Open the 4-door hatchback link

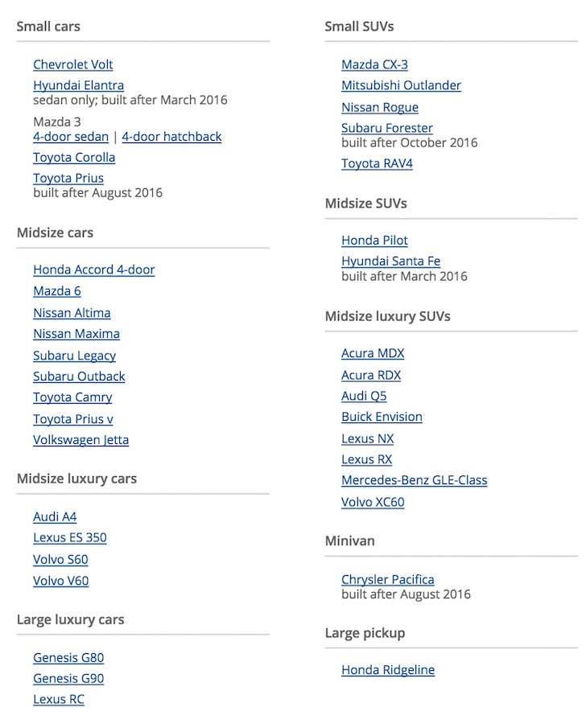tap(171, 137)
